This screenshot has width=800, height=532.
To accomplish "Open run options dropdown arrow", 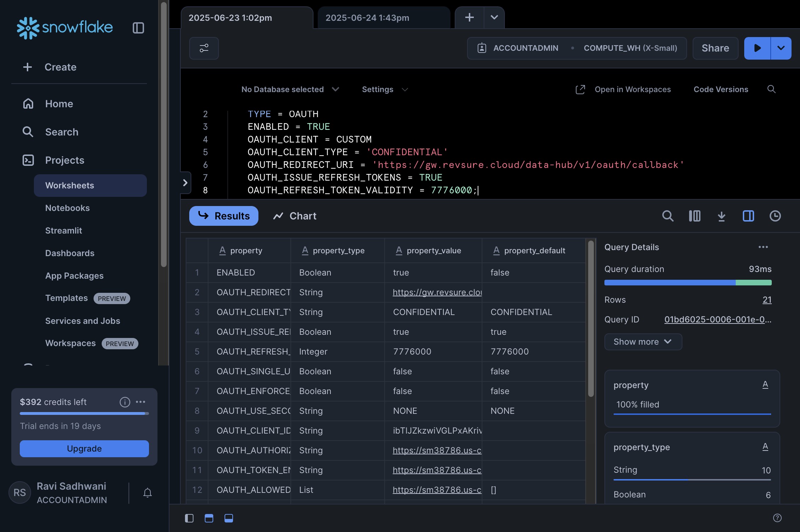I will (781, 48).
